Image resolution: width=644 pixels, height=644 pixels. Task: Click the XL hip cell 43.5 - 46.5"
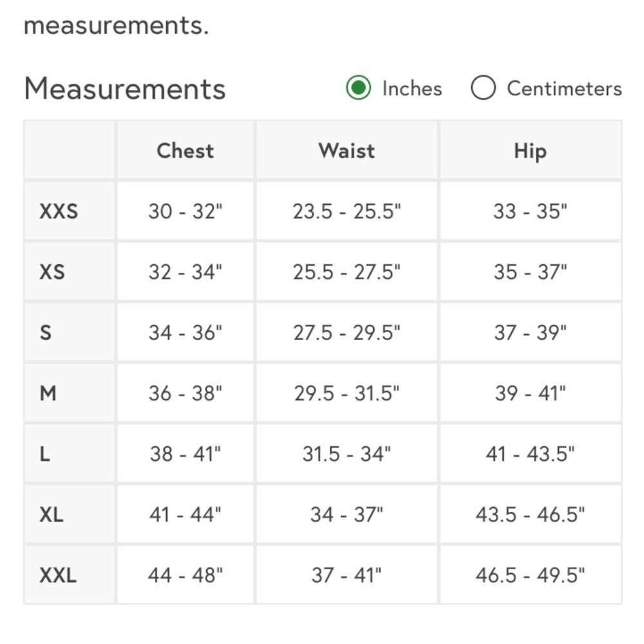pos(530,515)
